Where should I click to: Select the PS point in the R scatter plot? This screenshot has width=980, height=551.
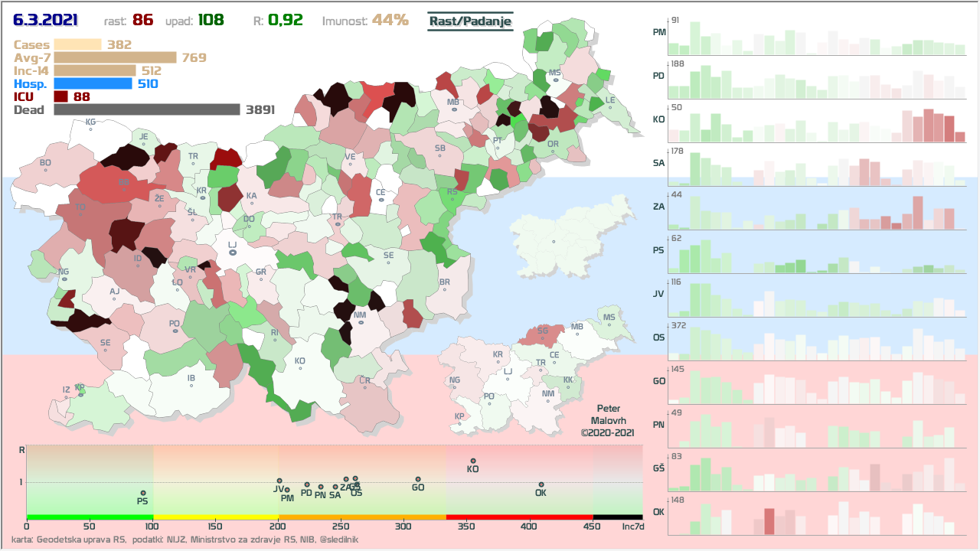tap(142, 493)
